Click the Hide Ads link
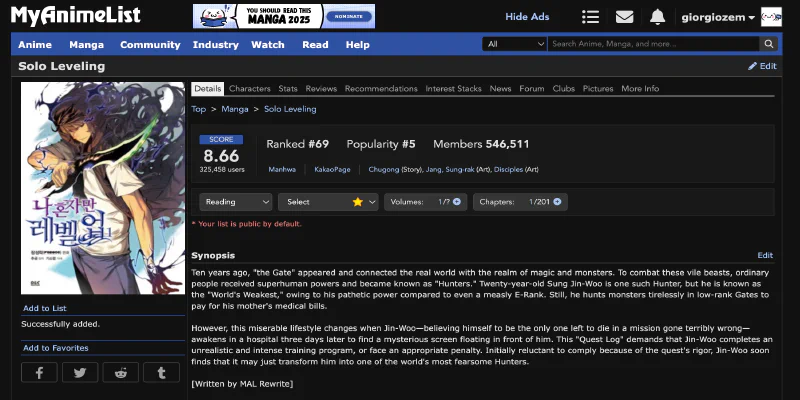The width and height of the screenshot is (800, 400). [527, 17]
